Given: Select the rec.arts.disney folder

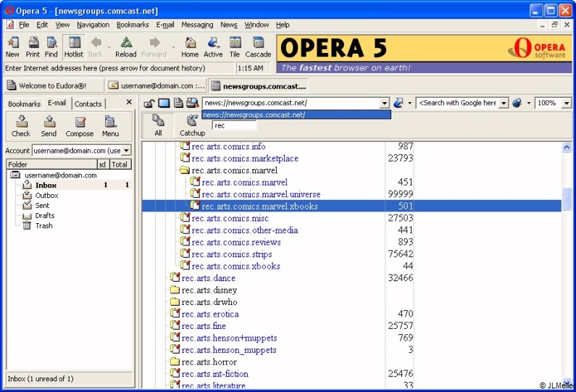Looking at the screenshot, I should click(209, 291).
